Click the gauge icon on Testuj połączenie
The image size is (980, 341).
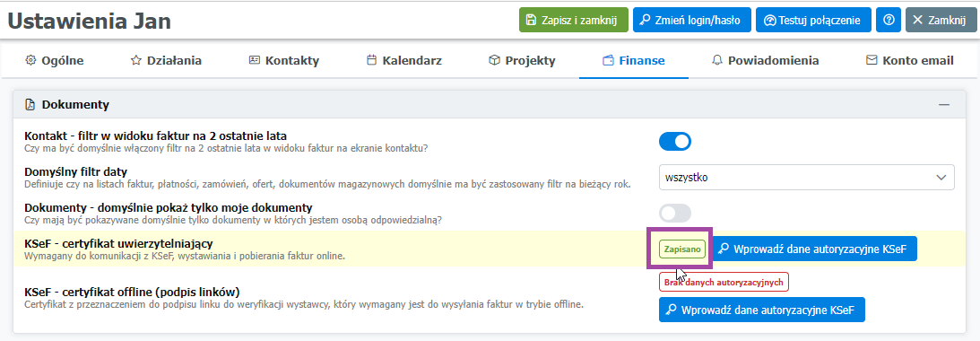point(771,20)
